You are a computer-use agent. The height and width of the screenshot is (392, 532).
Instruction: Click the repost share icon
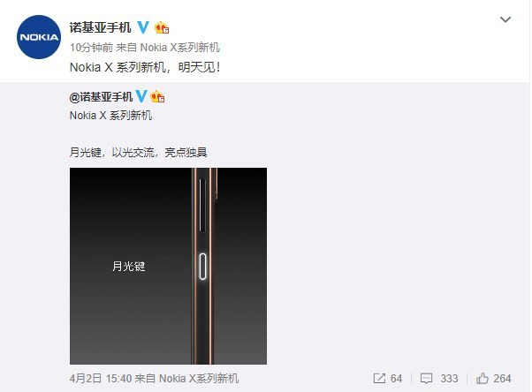tap(379, 378)
